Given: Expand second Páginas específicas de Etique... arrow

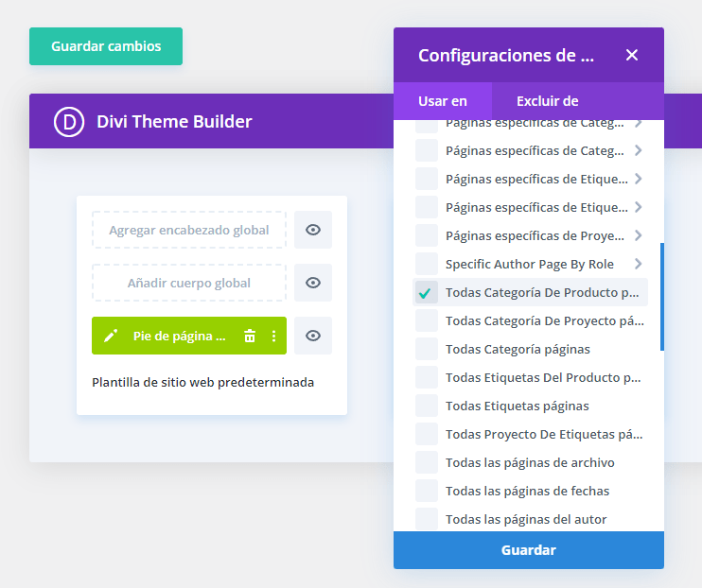Looking at the screenshot, I should [x=638, y=207].
